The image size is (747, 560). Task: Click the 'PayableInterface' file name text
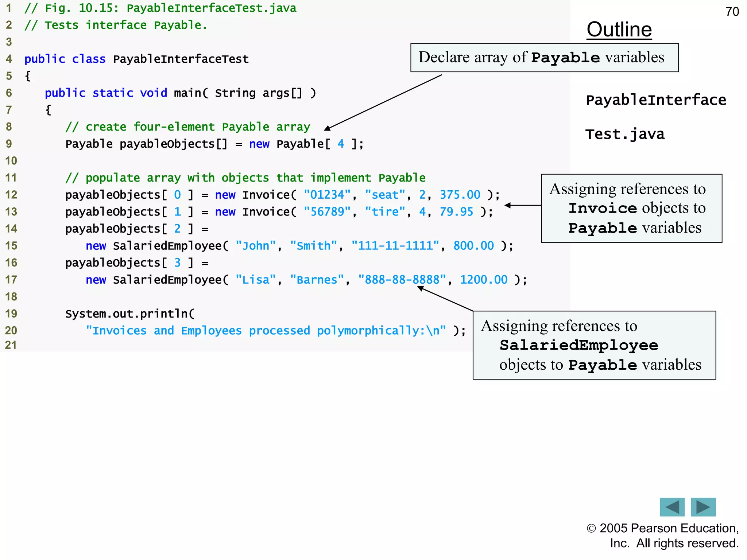[656, 100]
